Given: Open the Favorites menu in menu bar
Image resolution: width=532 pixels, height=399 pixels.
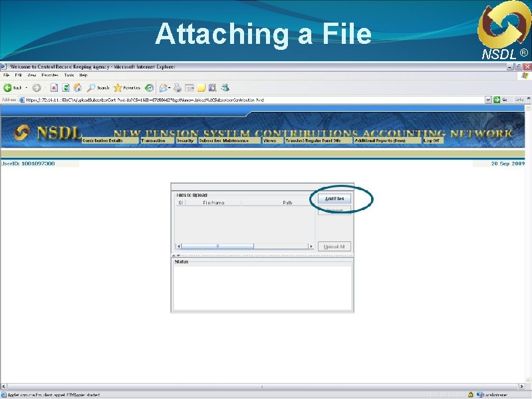Looking at the screenshot, I should click(50, 75).
